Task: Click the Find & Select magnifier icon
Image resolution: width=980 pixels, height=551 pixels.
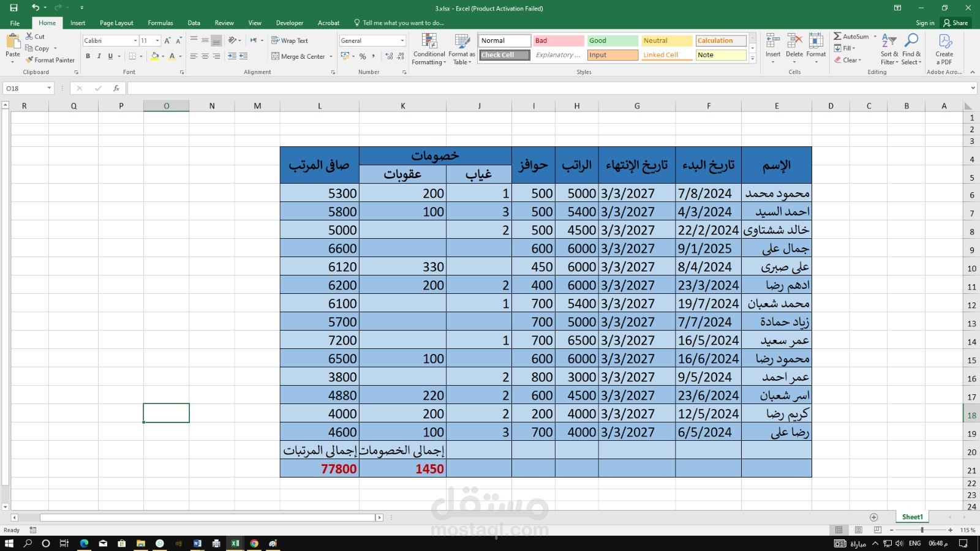Action: 911,41
